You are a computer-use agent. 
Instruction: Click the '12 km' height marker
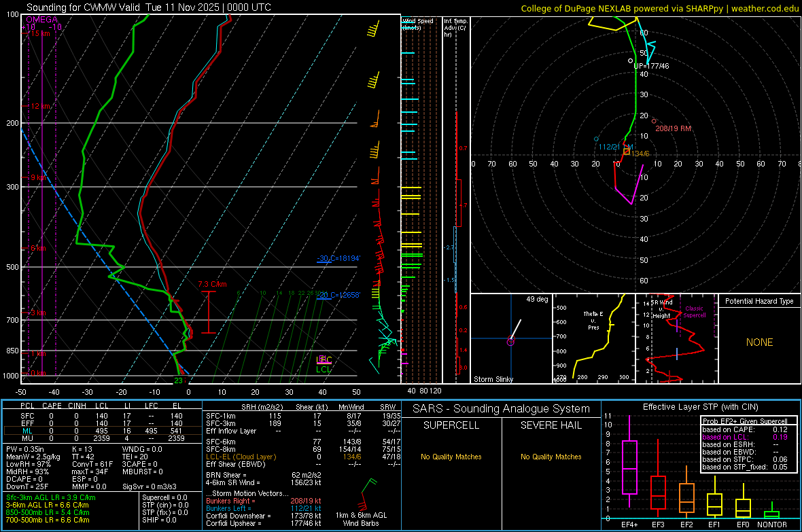pyautogui.click(x=41, y=107)
